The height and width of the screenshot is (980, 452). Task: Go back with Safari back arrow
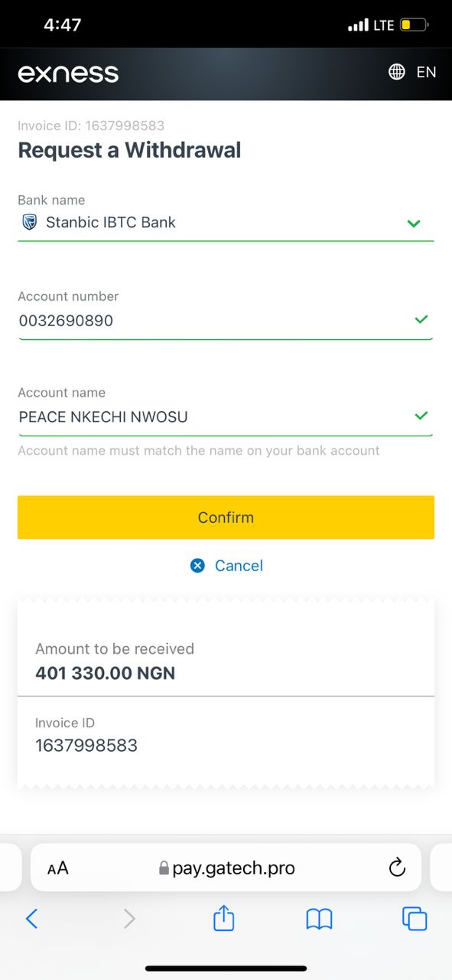[x=31, y=918]
